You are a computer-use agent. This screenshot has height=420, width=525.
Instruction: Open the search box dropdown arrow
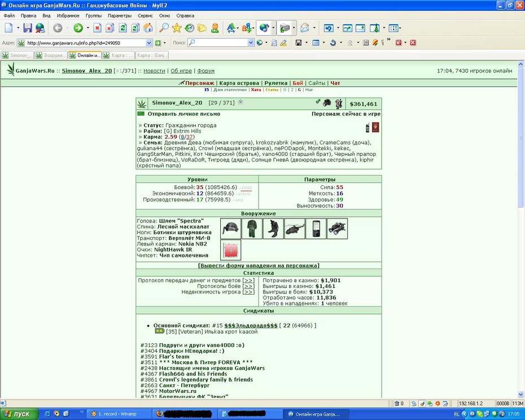(251, 42)
